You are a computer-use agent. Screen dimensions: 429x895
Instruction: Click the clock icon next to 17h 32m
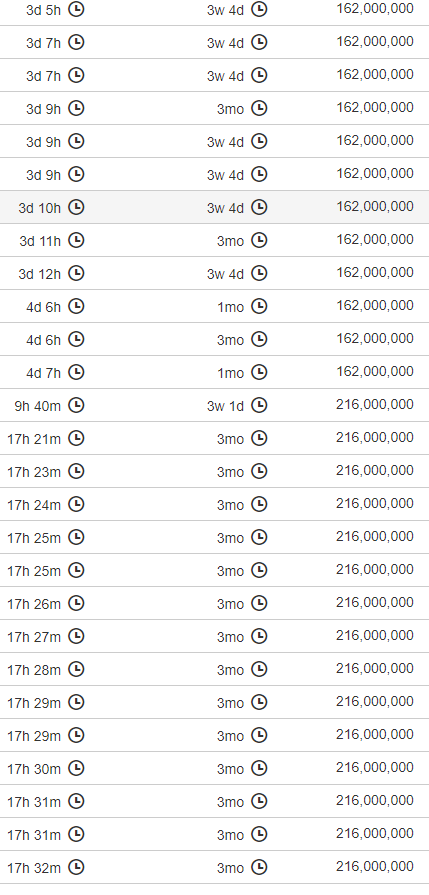tap(76, 868)
